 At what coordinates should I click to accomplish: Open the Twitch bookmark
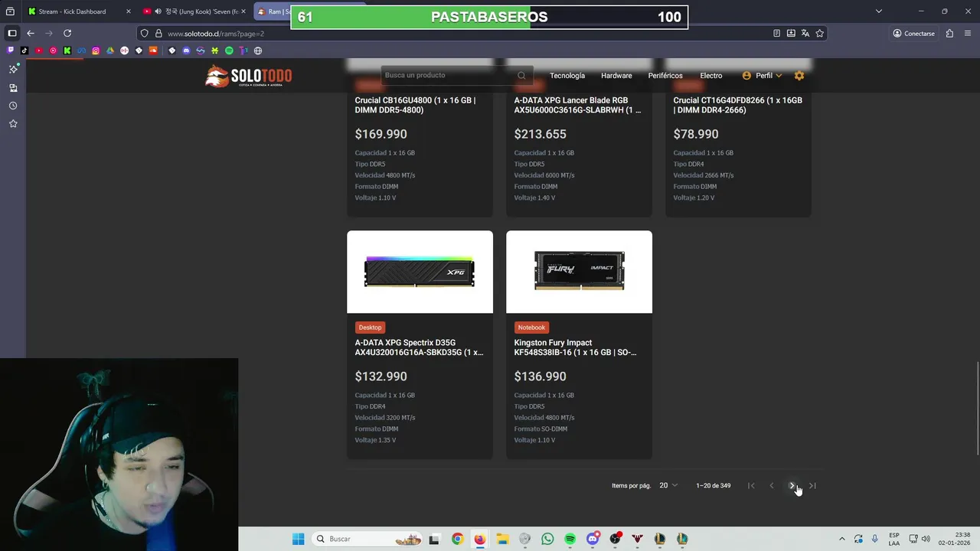10,51
